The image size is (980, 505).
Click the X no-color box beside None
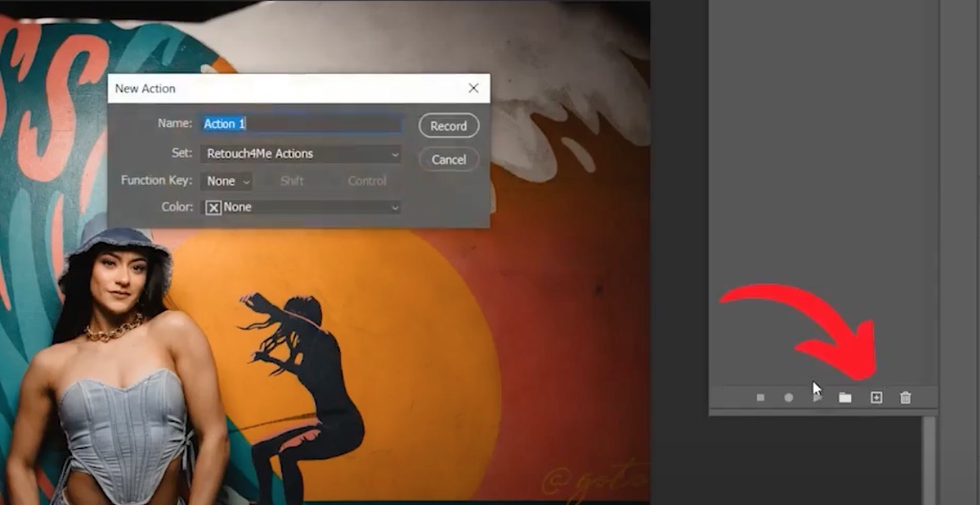213,207
